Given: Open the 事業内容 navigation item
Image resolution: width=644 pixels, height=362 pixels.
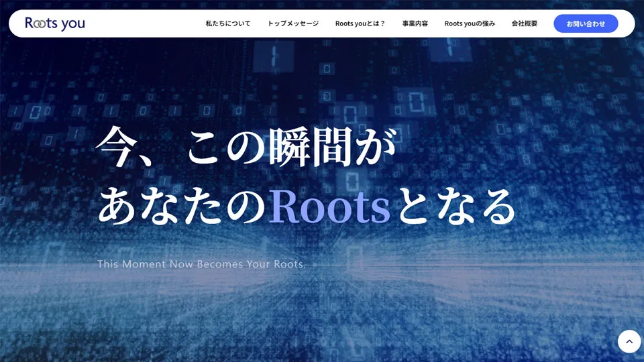Looking at the screenshot, I should 415,23.
